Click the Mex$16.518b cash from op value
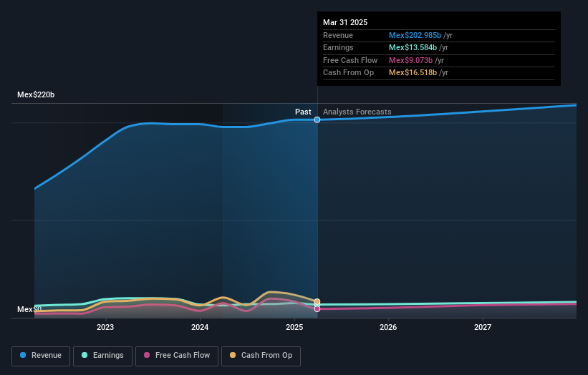588x375 pixels. (x=413, y=73)
